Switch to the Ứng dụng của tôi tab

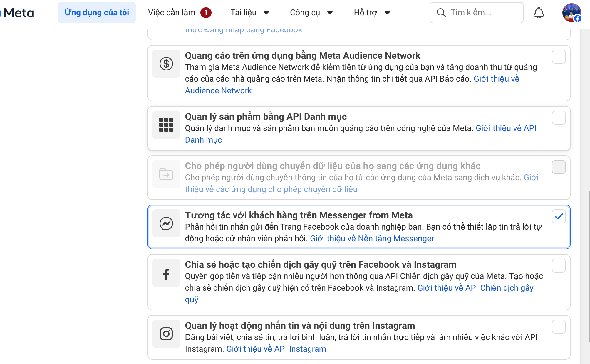97,12
